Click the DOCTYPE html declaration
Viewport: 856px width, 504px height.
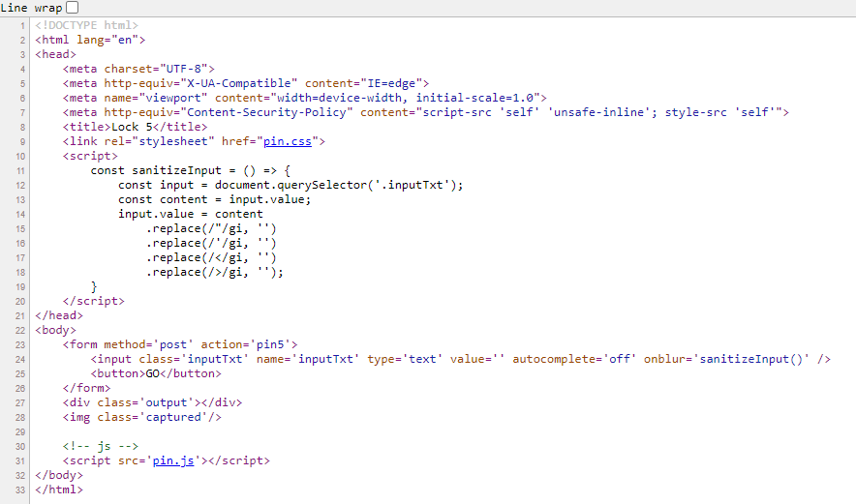[x=86, y=25]
